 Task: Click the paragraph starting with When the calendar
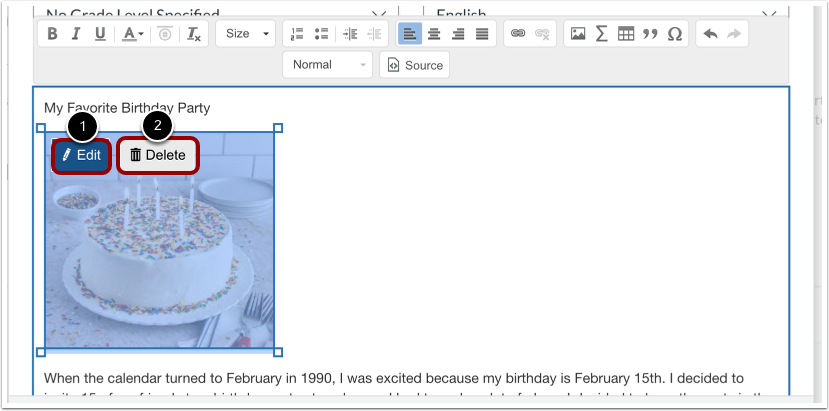394,379
